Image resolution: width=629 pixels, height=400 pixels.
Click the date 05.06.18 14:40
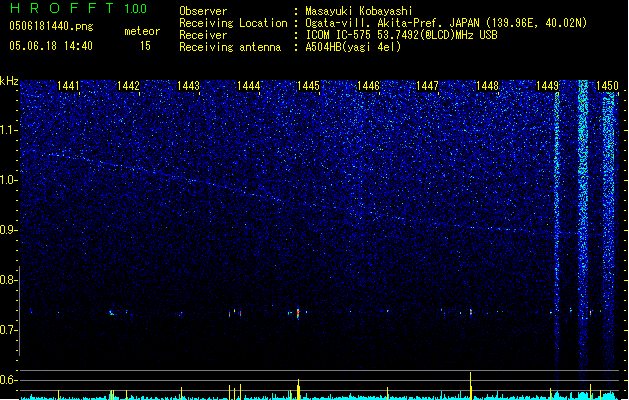[51, 46]
